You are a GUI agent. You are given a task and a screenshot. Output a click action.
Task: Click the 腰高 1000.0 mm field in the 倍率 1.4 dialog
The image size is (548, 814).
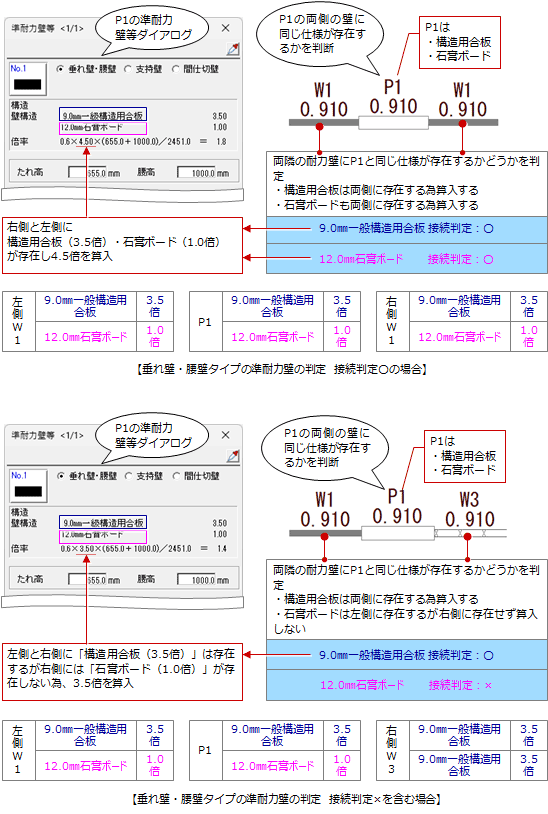tap(203, 579)
